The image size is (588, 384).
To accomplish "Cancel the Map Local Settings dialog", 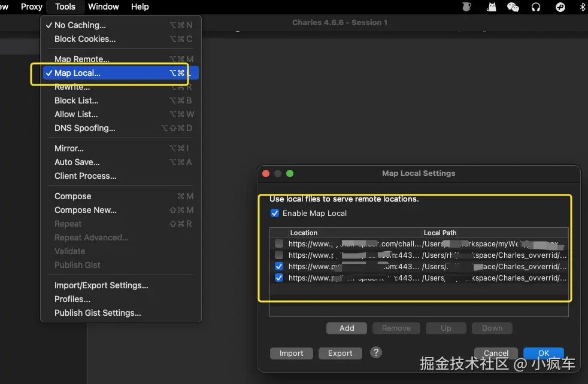I will click(496, 353).
